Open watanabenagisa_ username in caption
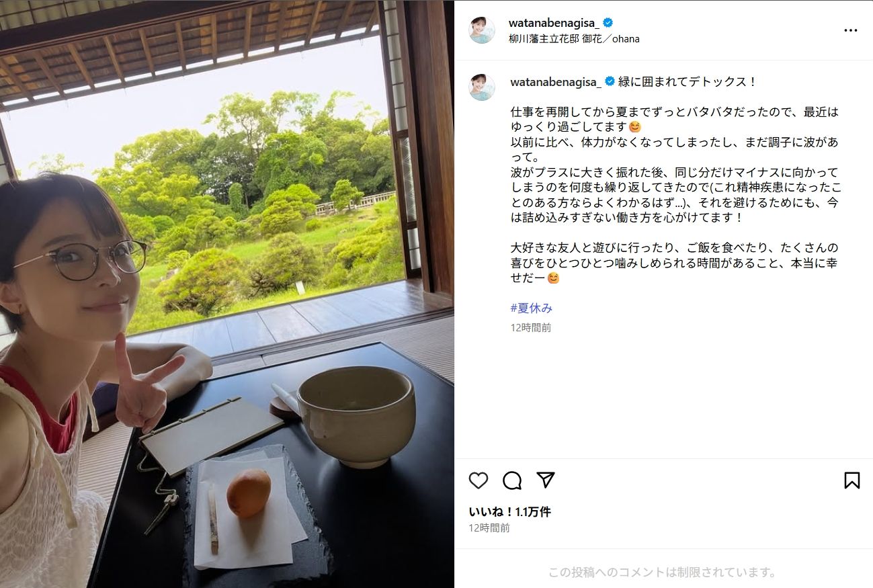Screen dimensions: 873x588 point(556,82)
